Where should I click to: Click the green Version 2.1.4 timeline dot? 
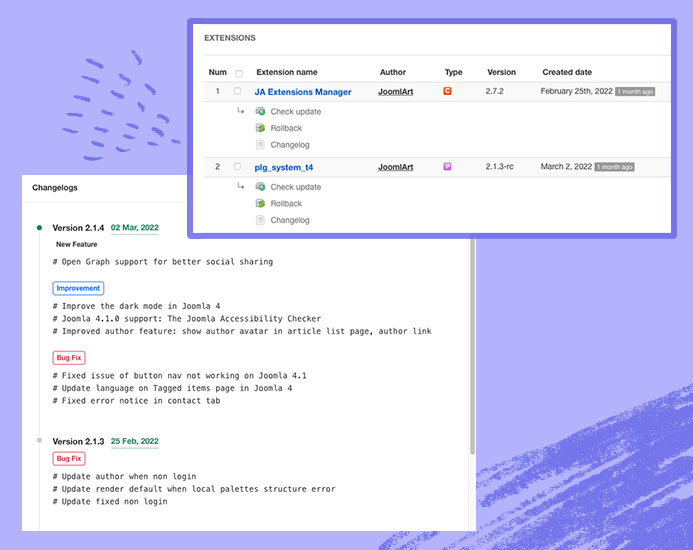click(x=39, y=228)
